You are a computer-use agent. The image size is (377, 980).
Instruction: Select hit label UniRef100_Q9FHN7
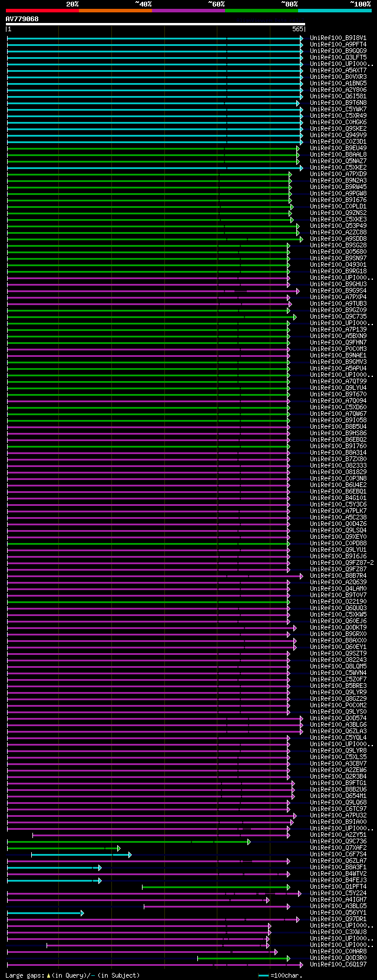tap(338, 343)
